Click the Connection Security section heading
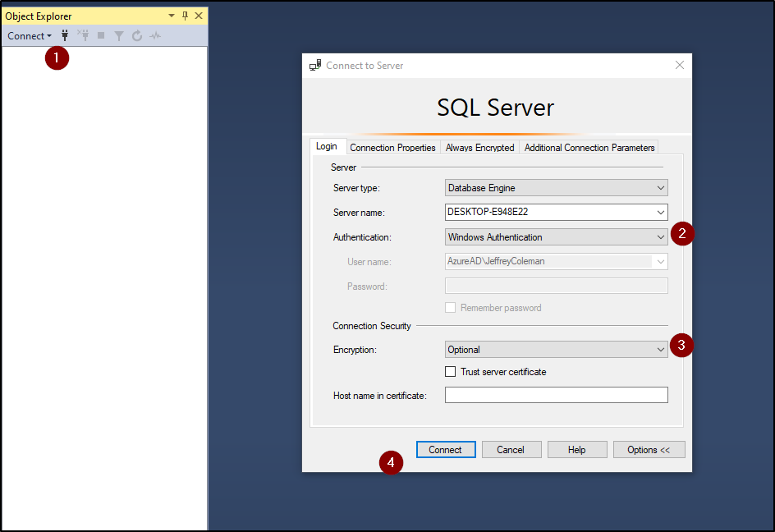Image resolution: width=775 pixels, height=532 pixels. coord(372,326)
